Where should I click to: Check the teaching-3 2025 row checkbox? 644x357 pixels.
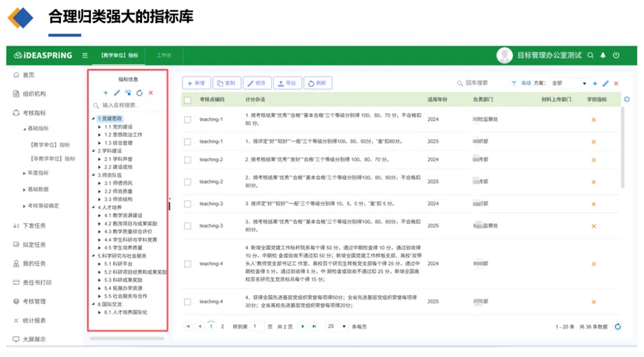188,226
